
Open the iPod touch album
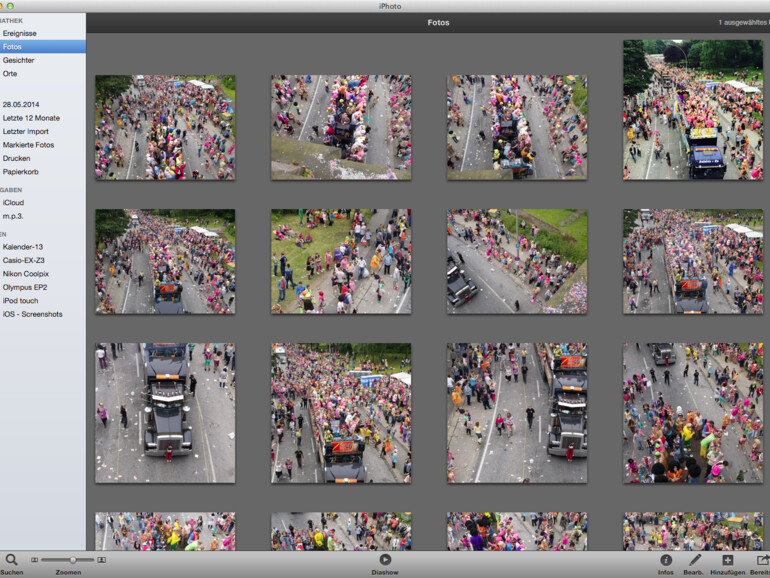pyautogui.click(x=20, y=301)
